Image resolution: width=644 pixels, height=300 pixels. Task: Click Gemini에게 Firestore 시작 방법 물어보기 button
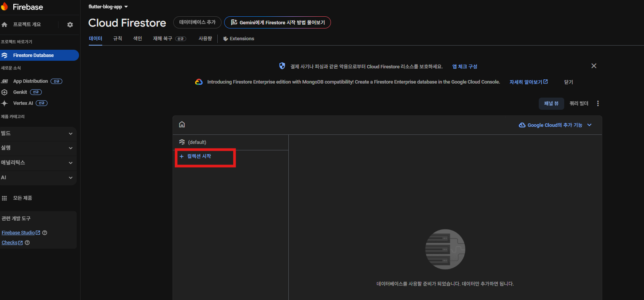[277, 22]
